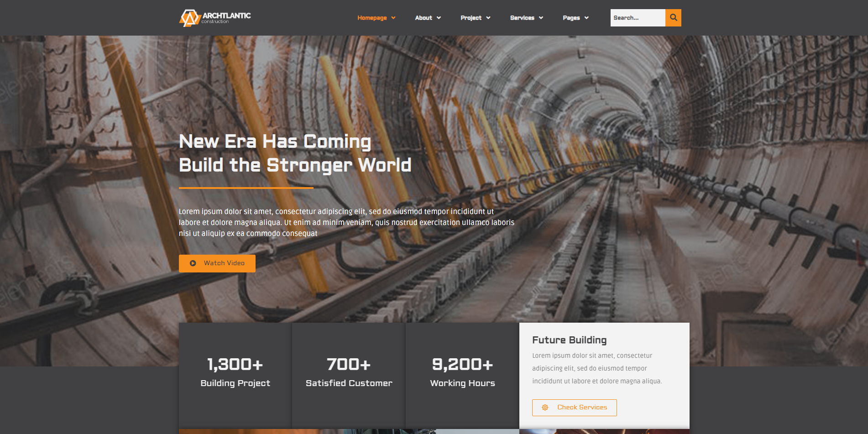Screen dimensions: 868x434
Task: Click the orange magnifier search icon
Action: (673, 18)
